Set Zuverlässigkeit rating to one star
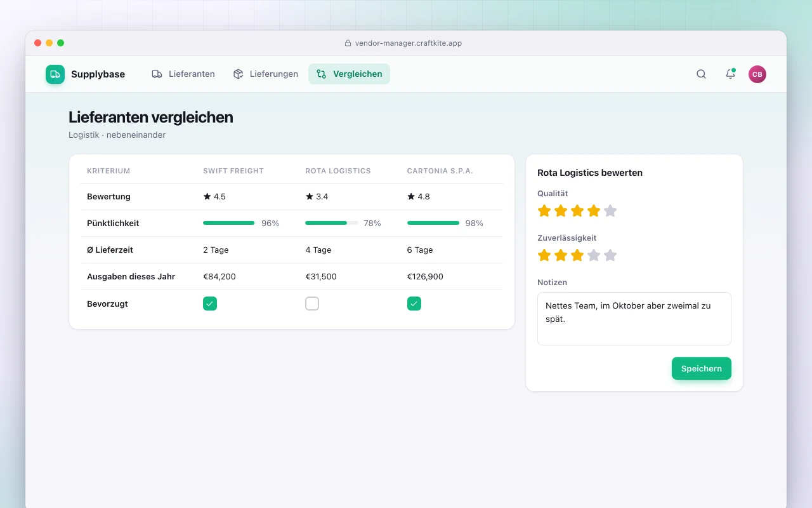The image size is (812, 508). [x=544, y=255]
